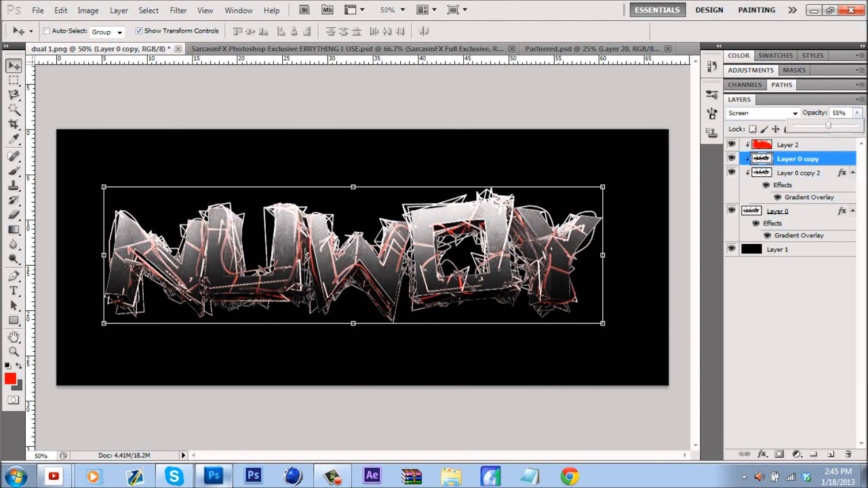Select the Path Selection tool

(x=14, y=306)
